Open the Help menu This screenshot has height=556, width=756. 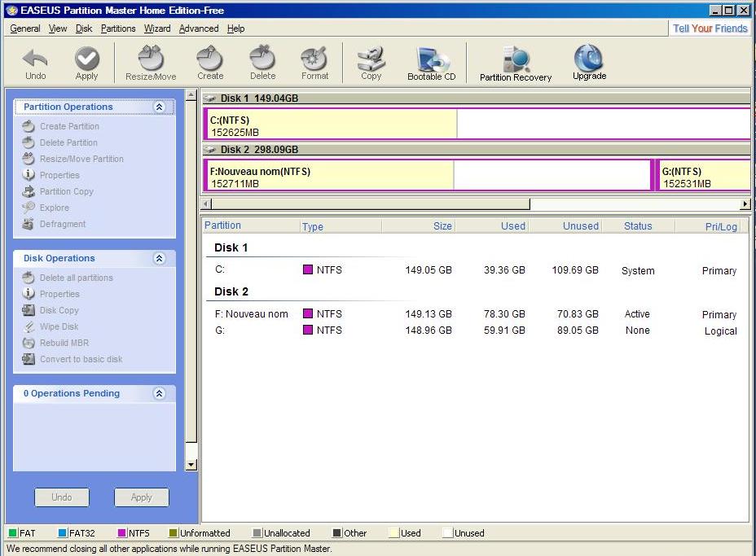[x=235, y=28]
